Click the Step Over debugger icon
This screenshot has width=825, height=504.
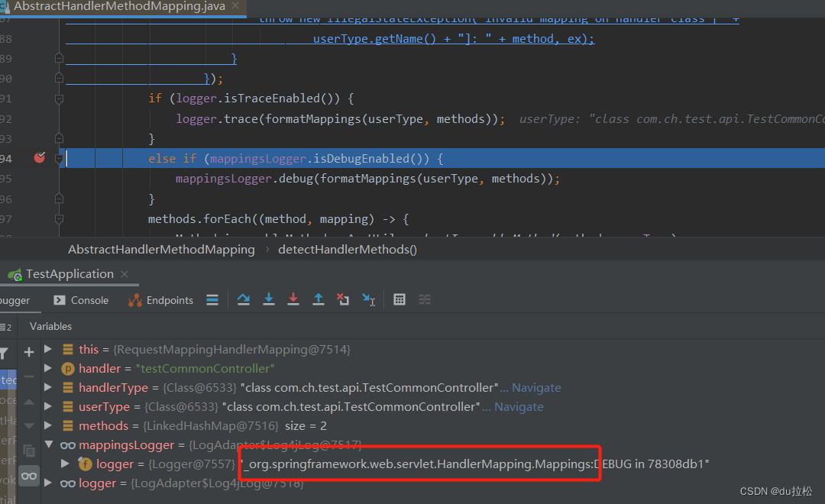tap(244, 299)
